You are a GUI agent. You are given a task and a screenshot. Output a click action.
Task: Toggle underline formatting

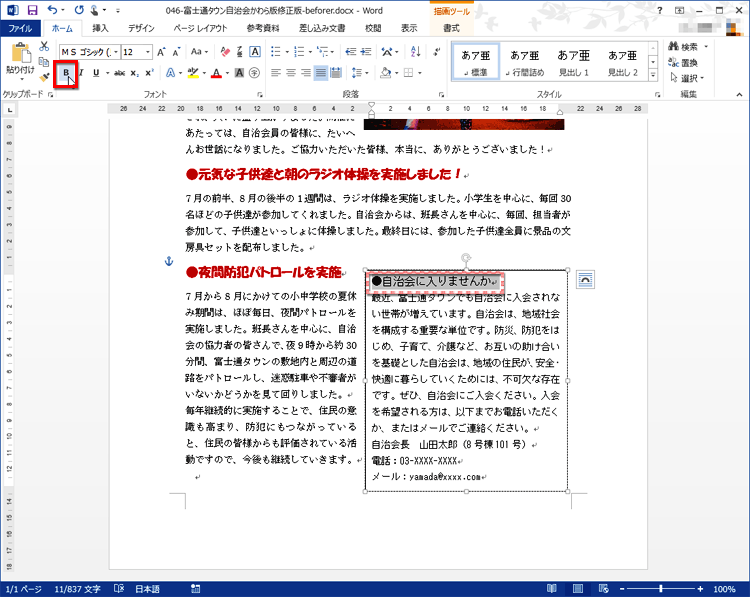click(96, 73)
